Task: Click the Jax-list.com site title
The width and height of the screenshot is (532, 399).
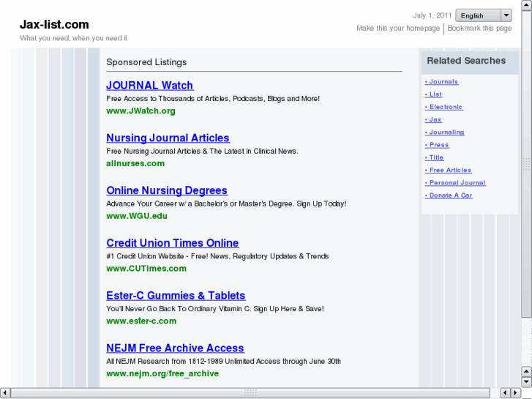Action: (x=54, y=24)
